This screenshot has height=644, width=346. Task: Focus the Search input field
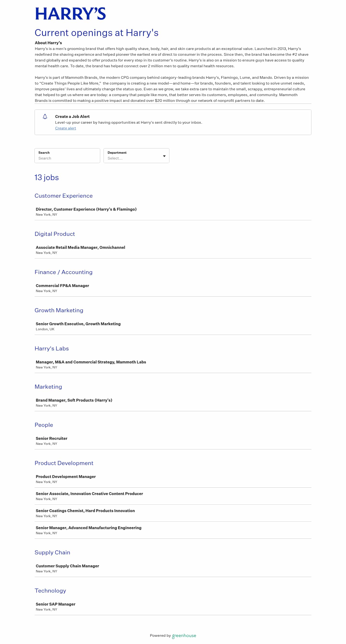67,158
